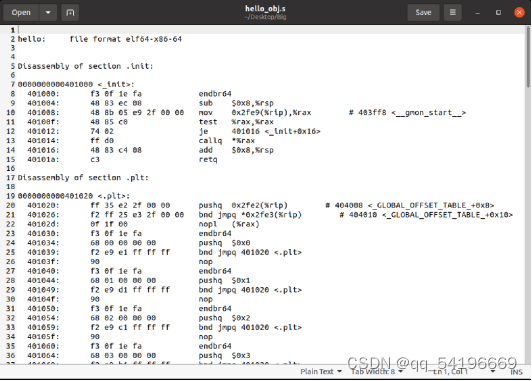Click 'pushq $0x1' instruction

[224, 281]
